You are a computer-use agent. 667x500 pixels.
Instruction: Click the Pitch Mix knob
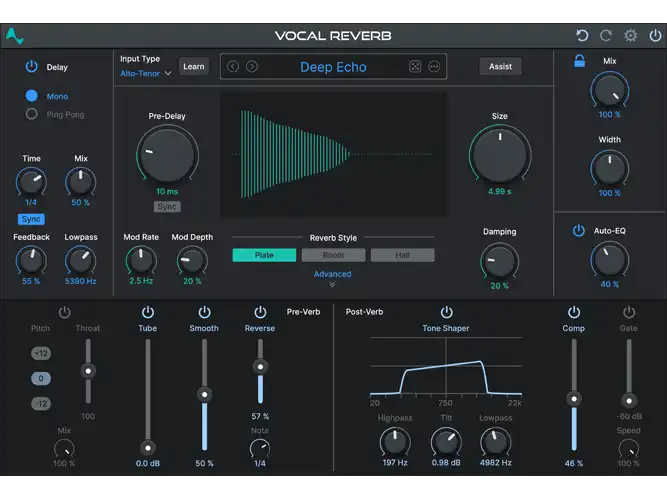pyautogui.click(x=64, y=448)
